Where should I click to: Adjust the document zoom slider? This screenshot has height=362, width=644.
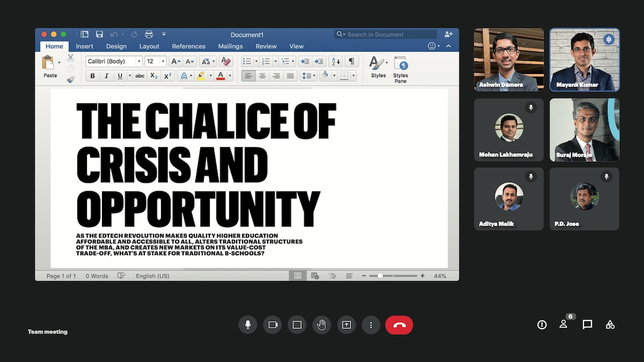click(x=380, y=276)
